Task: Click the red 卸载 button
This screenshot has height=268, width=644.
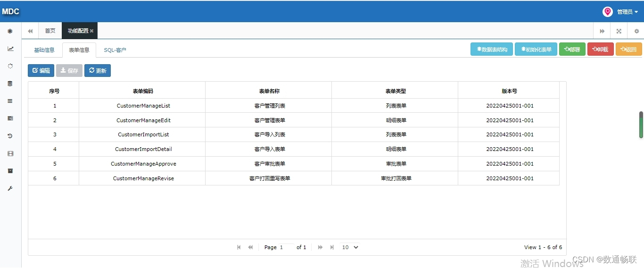Action: 601,49
